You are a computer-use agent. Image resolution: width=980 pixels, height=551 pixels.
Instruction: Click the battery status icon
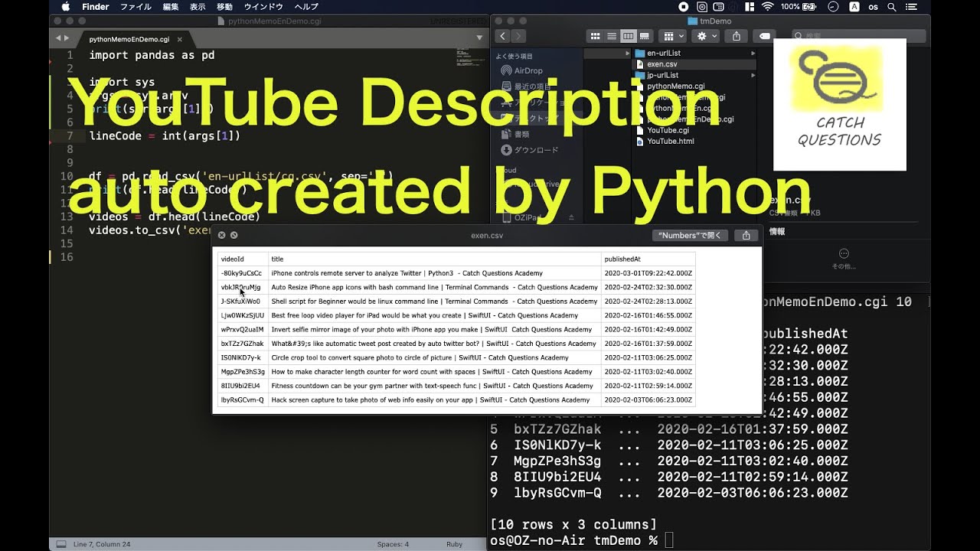(x=810, y=7)
